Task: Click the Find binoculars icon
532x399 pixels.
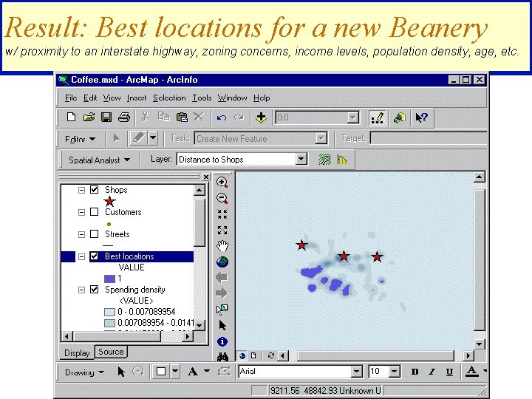Action: click(x=222, y=357)
